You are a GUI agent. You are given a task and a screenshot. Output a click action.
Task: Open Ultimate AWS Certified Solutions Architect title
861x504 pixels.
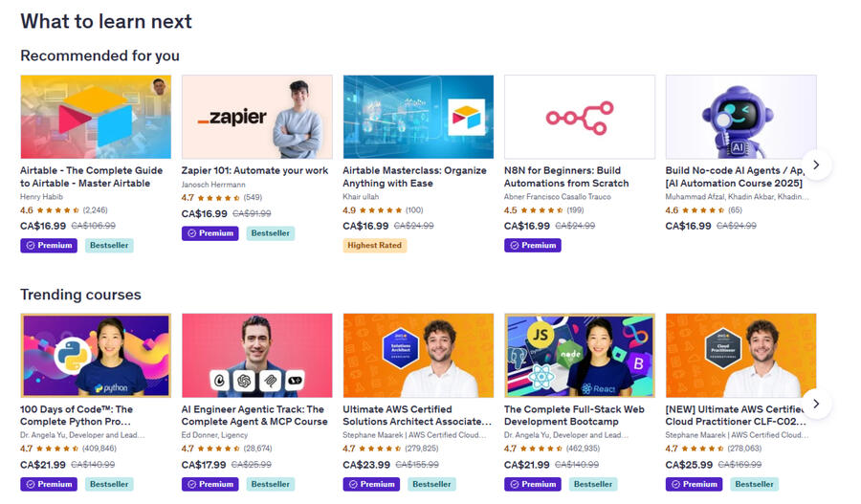pos(417,415)
